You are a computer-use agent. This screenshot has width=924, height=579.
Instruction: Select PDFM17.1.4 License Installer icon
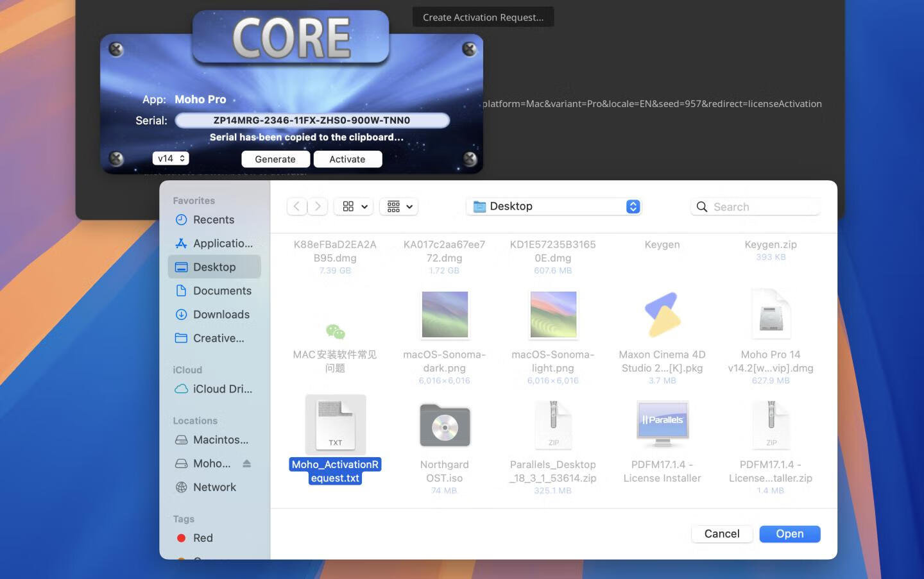pyautogui.click(x=662, y=424)
